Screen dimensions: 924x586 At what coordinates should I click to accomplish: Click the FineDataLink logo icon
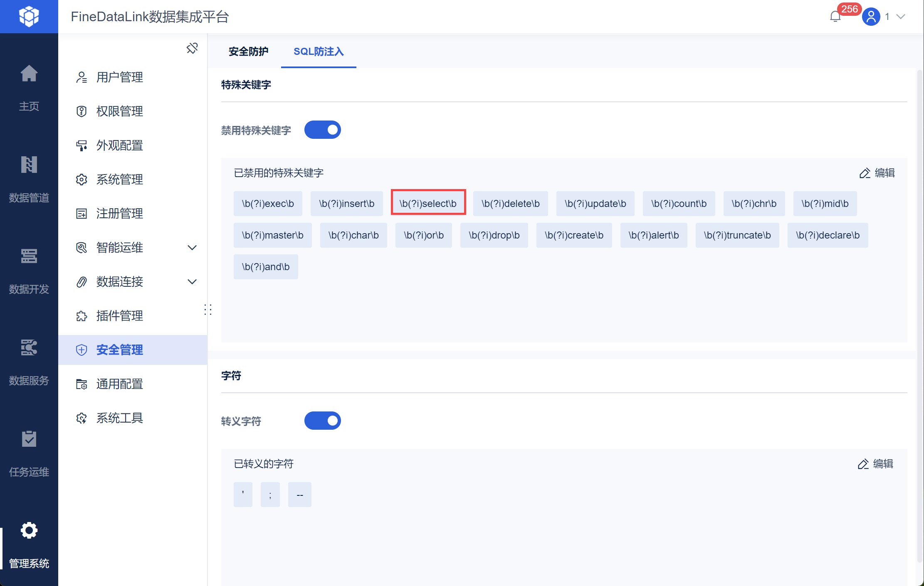(x=29, y=17)
